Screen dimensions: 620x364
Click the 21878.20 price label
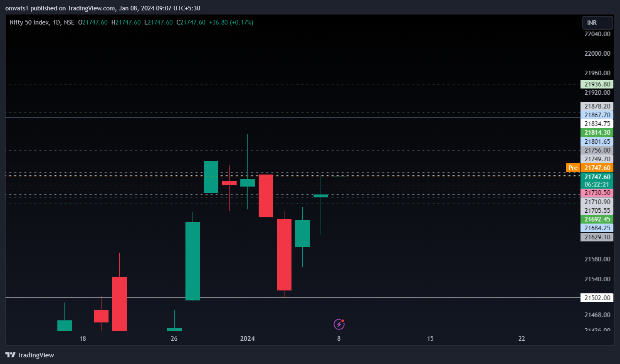point(597,106)
